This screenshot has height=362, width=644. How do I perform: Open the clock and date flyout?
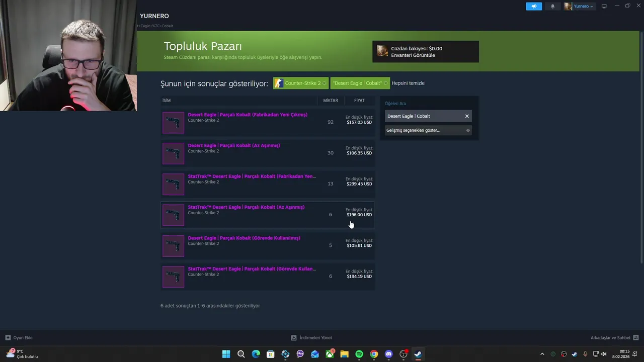pos(620,354)
